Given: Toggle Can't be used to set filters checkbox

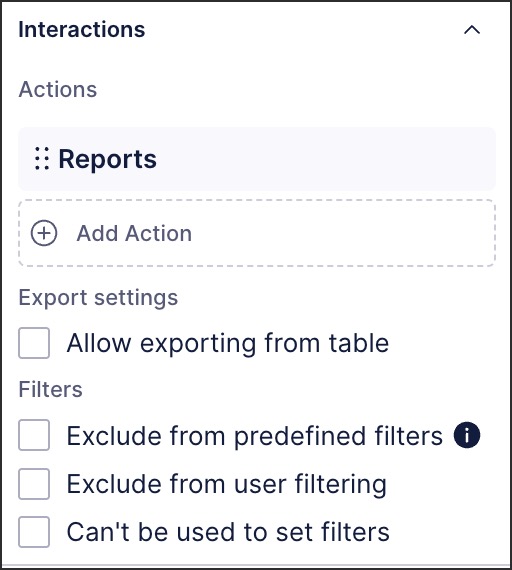Looking at the screenshot, I should pos(34,532).
